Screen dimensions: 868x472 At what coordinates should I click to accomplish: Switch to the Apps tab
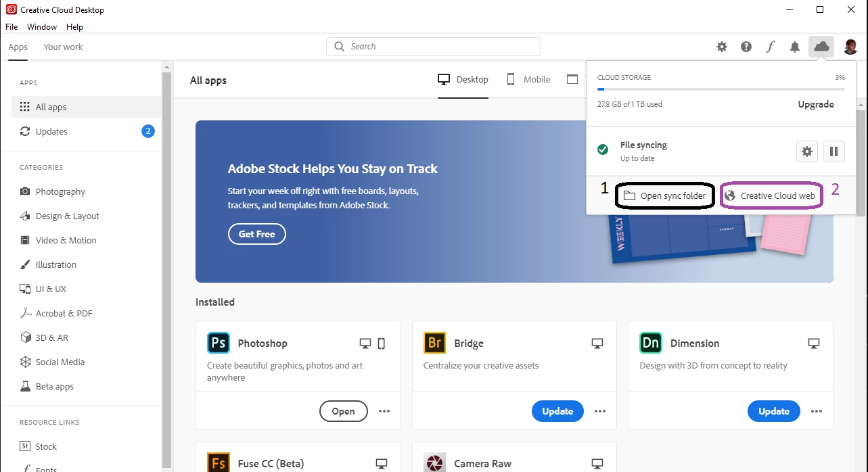coord(18,47)
